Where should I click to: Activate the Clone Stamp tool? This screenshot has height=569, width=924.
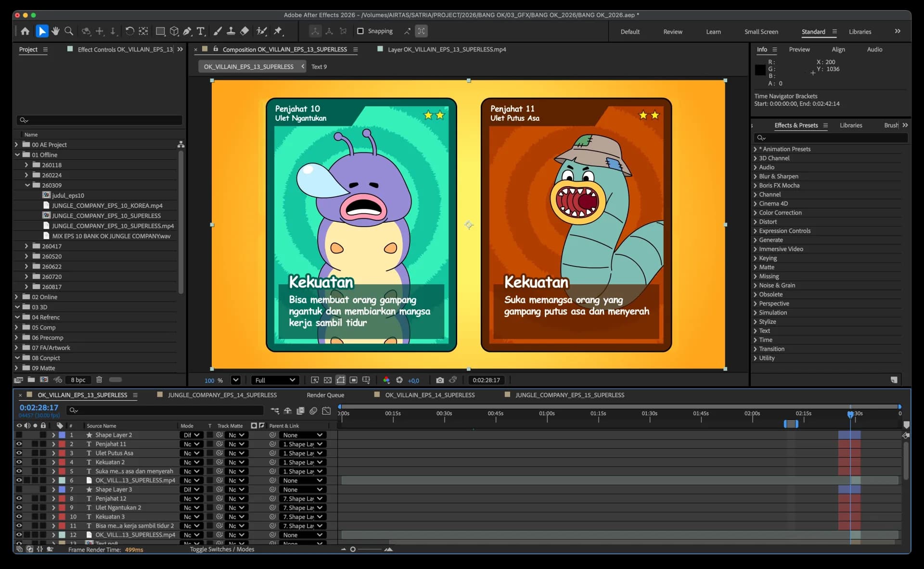click(x=231, y=31)
